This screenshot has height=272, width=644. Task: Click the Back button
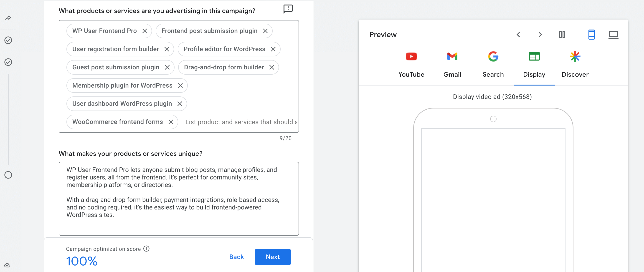click(236, 257)
